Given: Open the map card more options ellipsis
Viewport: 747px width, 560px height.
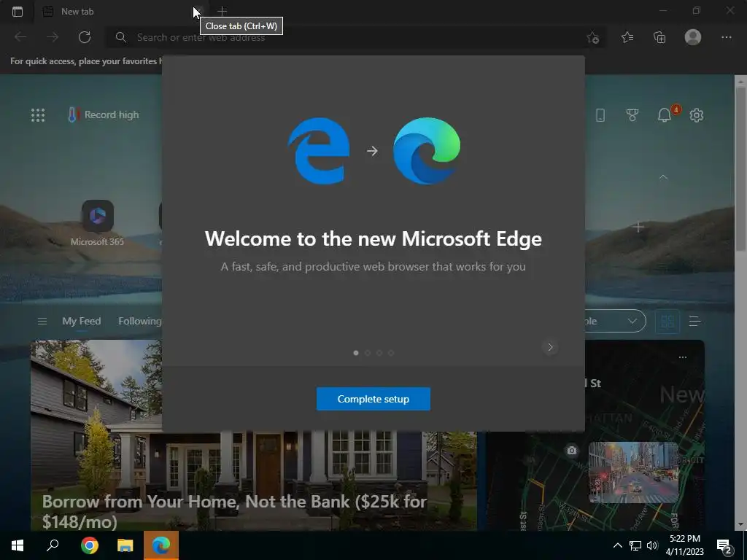Looking at the screenshot, I should 683,357.
